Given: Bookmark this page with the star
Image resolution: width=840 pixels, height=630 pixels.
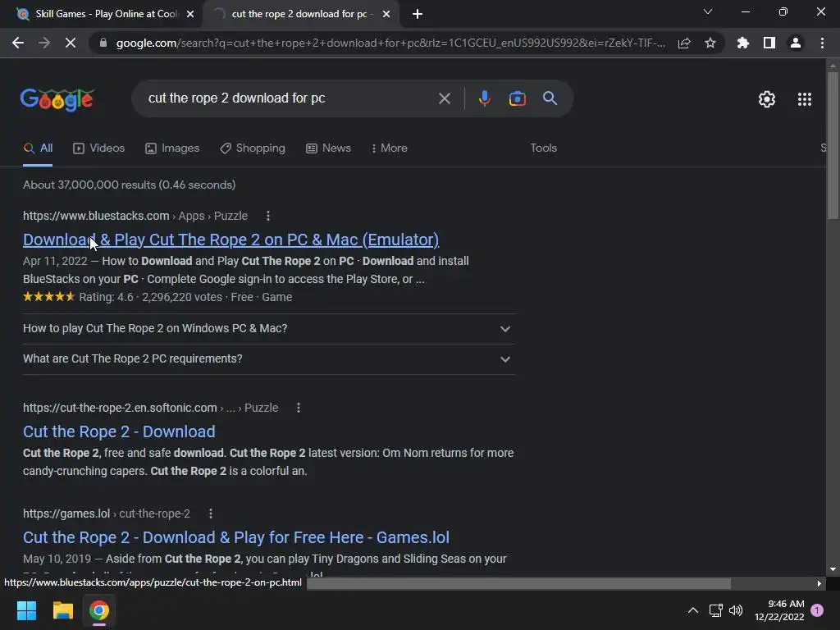Looking at the screenshot, I should [x=710, y=43].
